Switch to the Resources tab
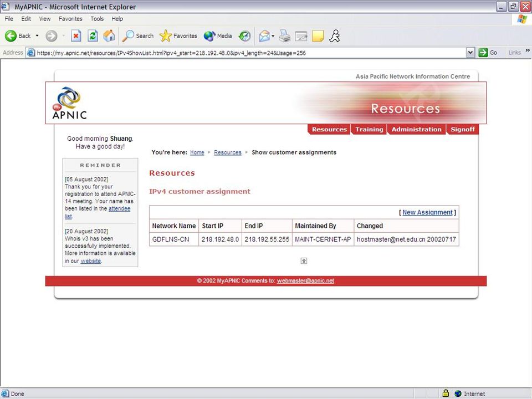Image resolution: width=532 pixels, height=399 pixels. pyautogui.click(x=329, y=129)
